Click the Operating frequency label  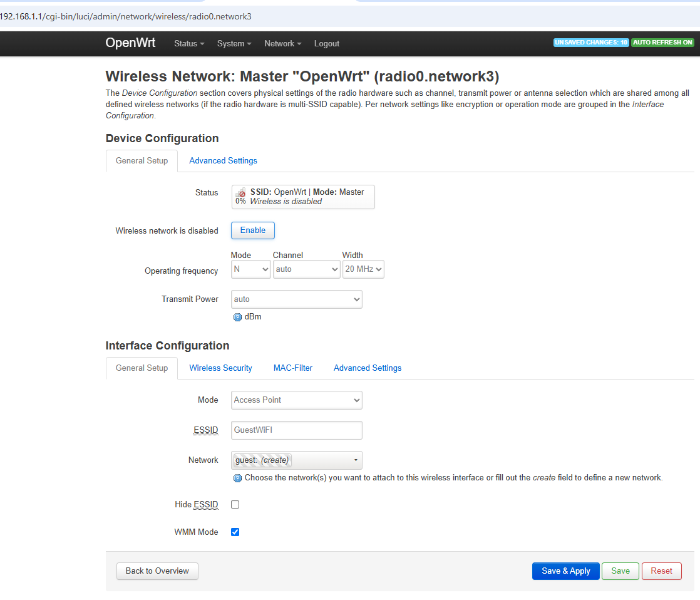pyautogui.click(x=181, y=271)
